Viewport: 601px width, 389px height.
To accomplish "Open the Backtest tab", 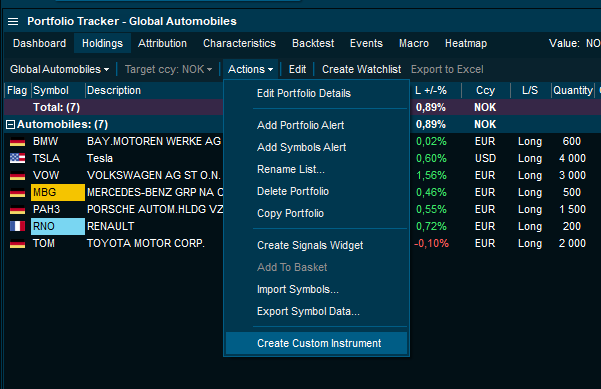I will (313, 43).
